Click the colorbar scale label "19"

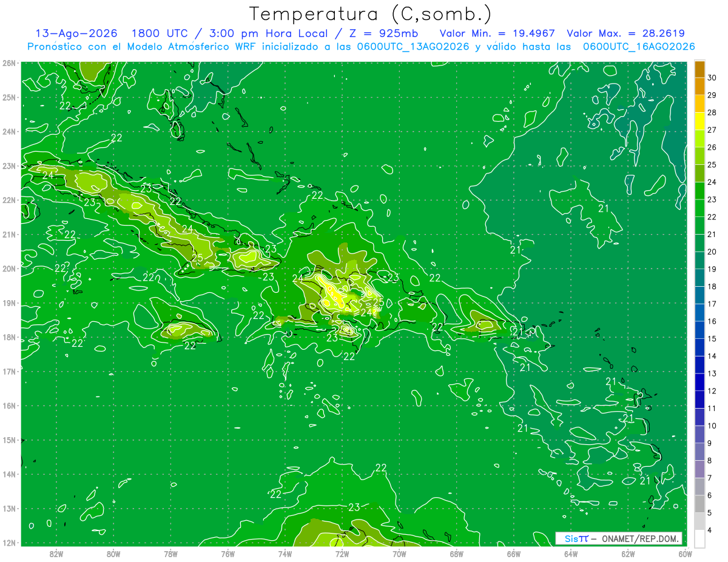click(712, 269)
